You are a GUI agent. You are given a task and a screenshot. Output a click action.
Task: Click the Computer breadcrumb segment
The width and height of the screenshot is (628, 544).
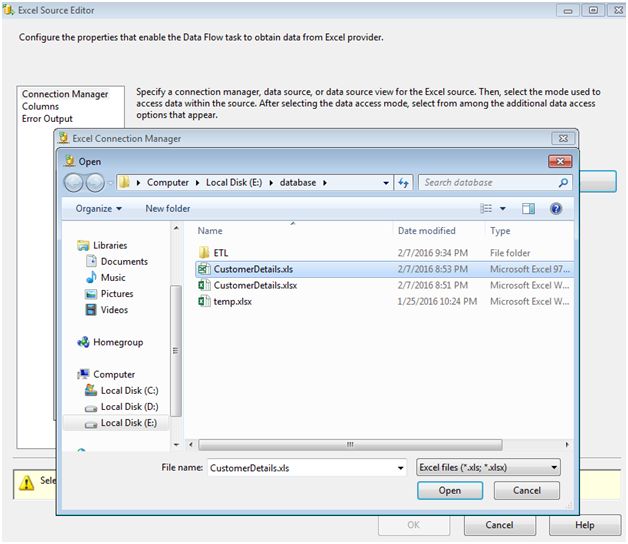[x=167, y=183]
